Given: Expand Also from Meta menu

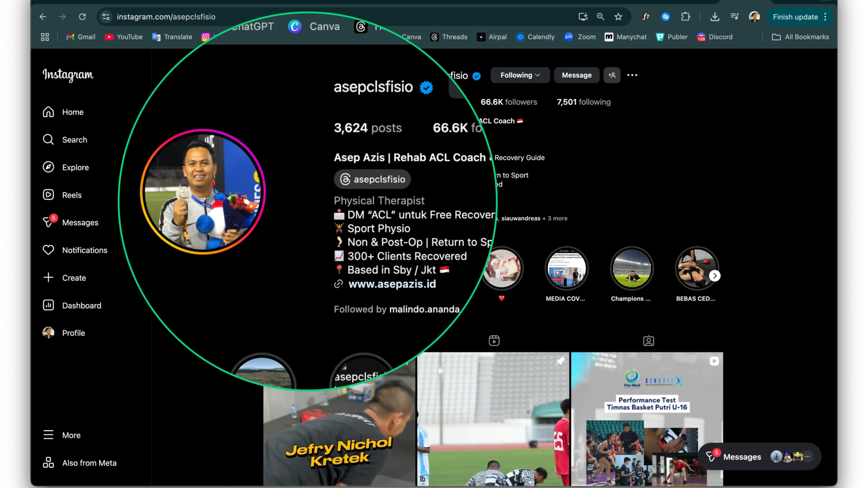Looking at the screenshot, I should tap(80, 463).
